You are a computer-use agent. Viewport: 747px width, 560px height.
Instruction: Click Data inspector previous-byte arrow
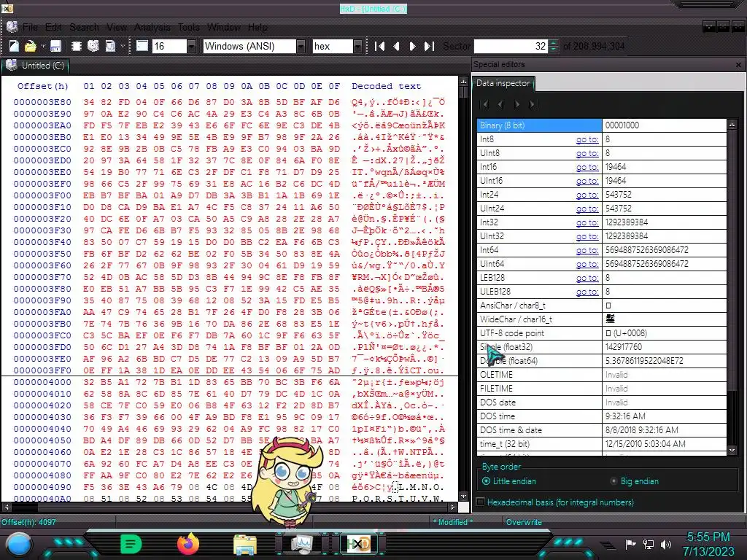500,104
